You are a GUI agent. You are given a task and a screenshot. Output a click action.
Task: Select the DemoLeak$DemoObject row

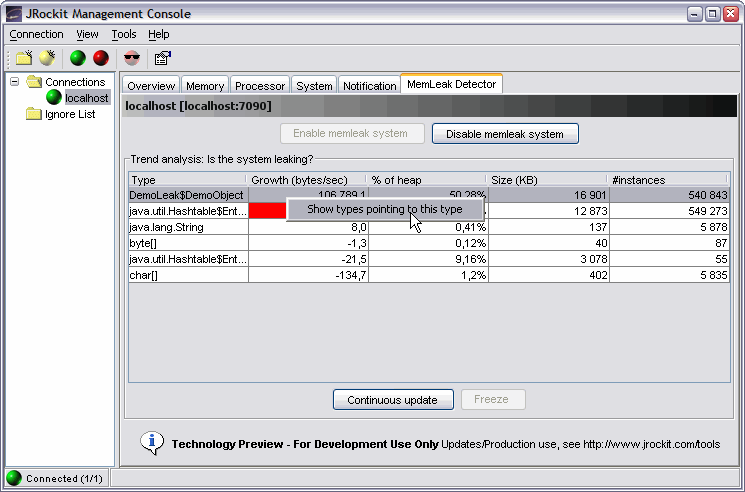tap(429, 195)
